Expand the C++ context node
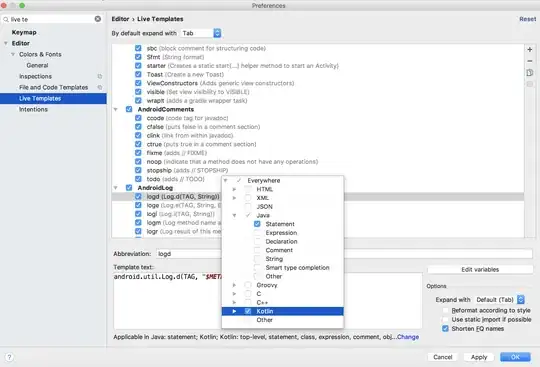Image resolution: width=540 pixels, height=367 pixels. pyautogui.click(x=234, y=303)
